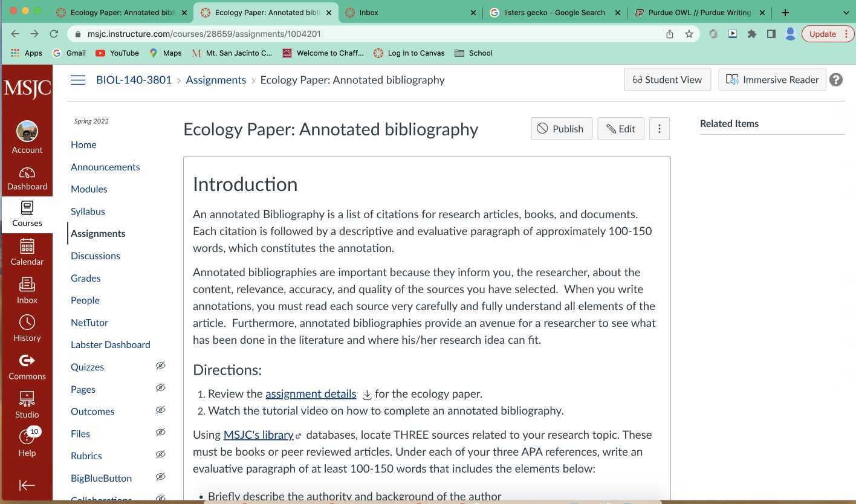The height and width of the screenshot is (504, 856).
Task: Open the assignment options kebab menu
Action: (x=659, y=129)
